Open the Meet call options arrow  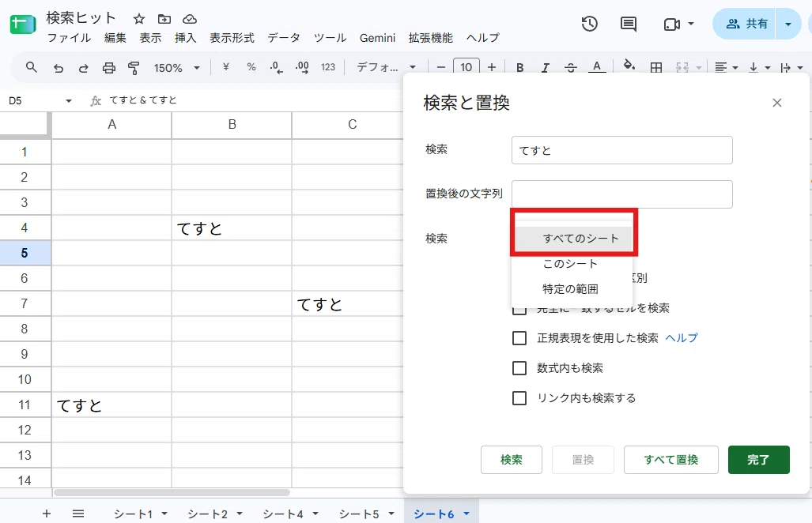(691, 24)
